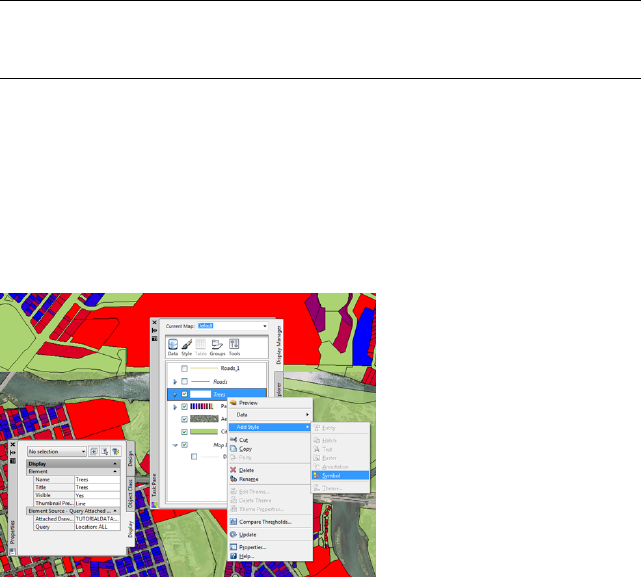Open Task Pane properties menu icon

pyautogui.click(x=155, y=338)
